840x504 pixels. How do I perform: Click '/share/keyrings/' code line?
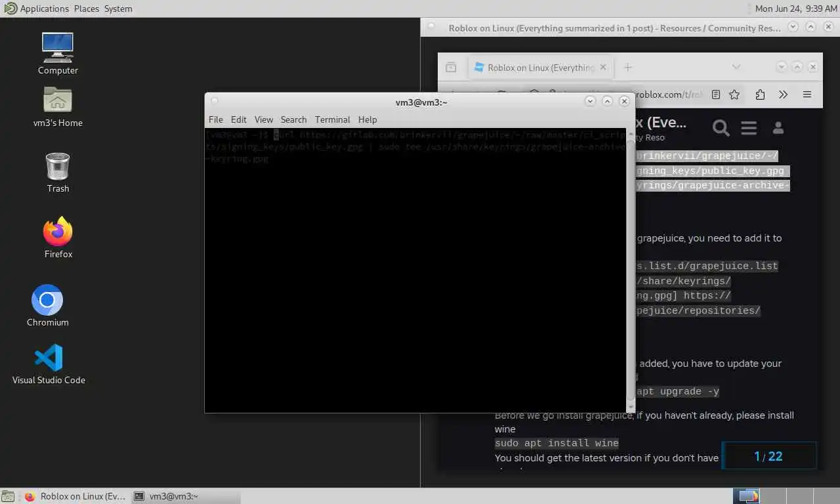click(683, 281)
